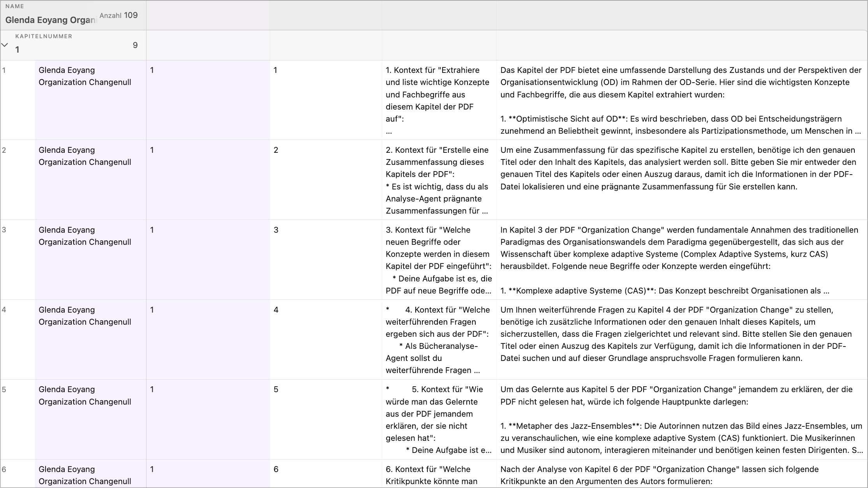The width and height of the screenshot is (868, 488).
Task: Click the question number cell '2'
Action: point(326,180)
